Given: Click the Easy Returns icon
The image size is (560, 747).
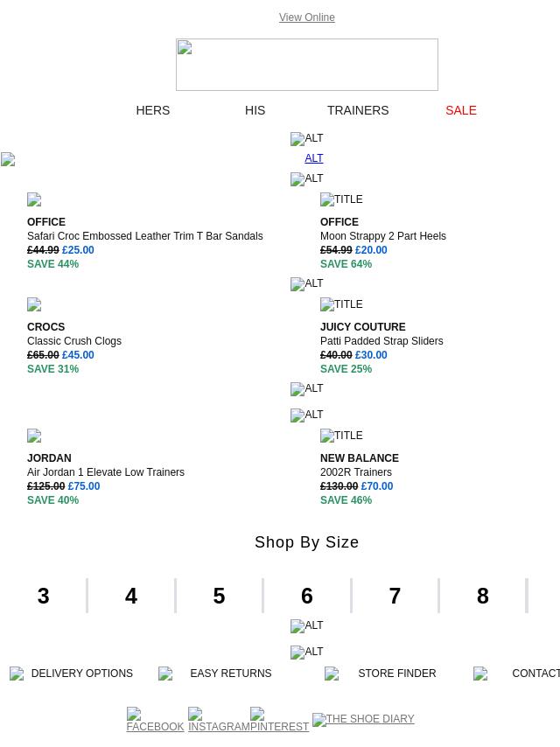Looking at the screenshot, I should [x=165, y=674].
